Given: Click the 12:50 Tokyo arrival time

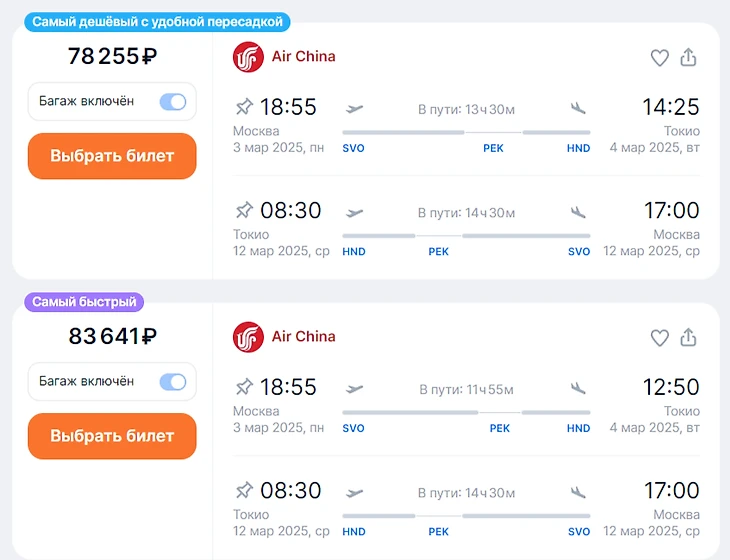Looking at the screenshot, I should (x=670, y=387).
